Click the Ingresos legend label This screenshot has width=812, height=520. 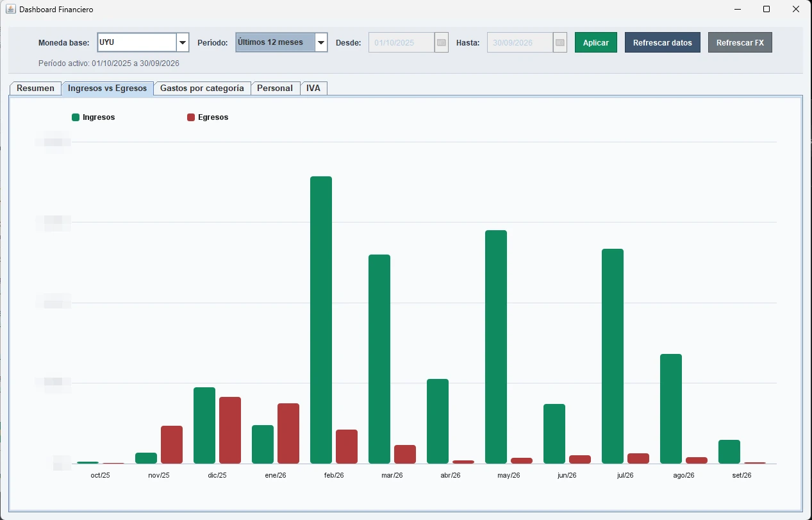click(99, 117)
